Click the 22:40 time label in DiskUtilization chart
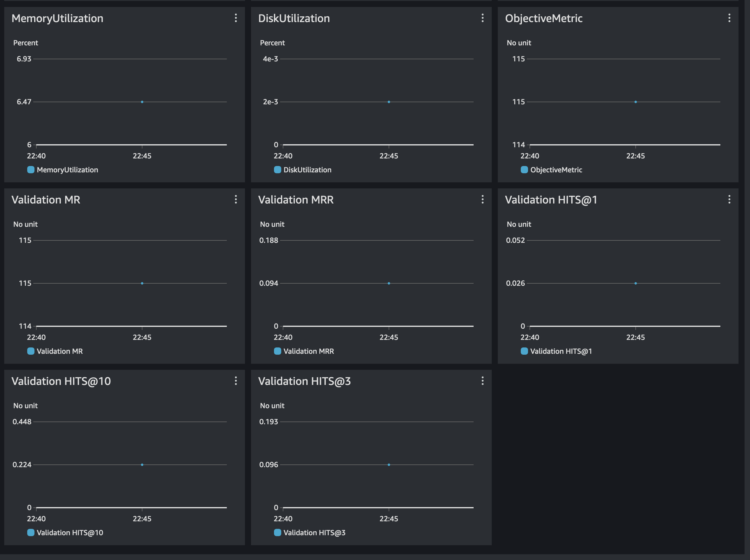750x560 pixels. tap(283, 156)
